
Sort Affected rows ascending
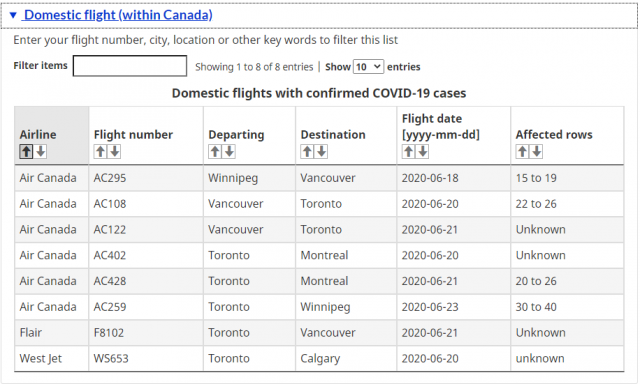click(x=522, y=151)
